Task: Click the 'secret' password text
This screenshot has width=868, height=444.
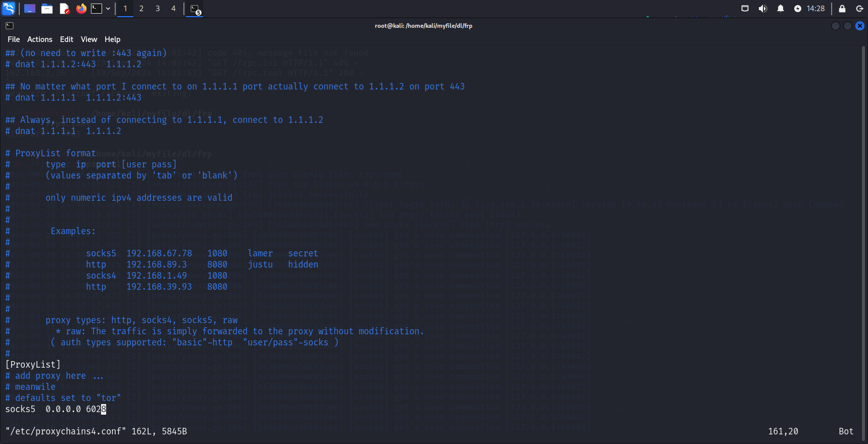Action: click(x=303, y=253)
